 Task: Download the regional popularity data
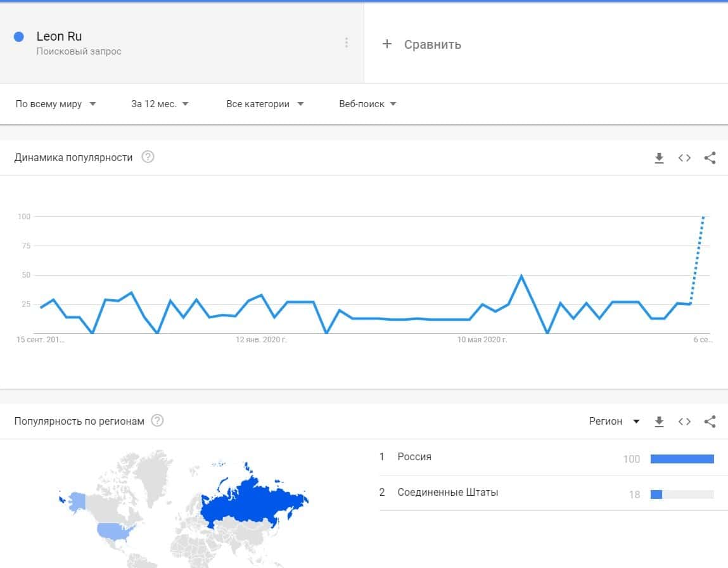(x=659, y=422)
